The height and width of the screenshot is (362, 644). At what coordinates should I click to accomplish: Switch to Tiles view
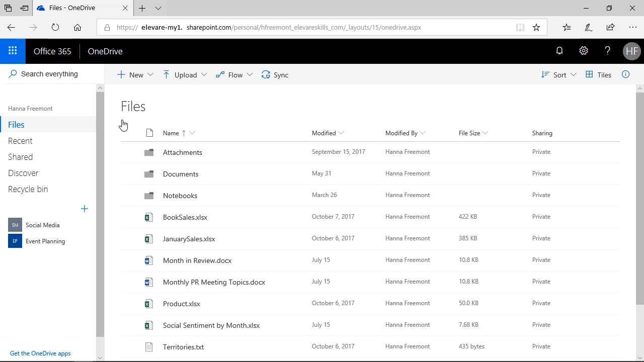(x=598, y=75)
